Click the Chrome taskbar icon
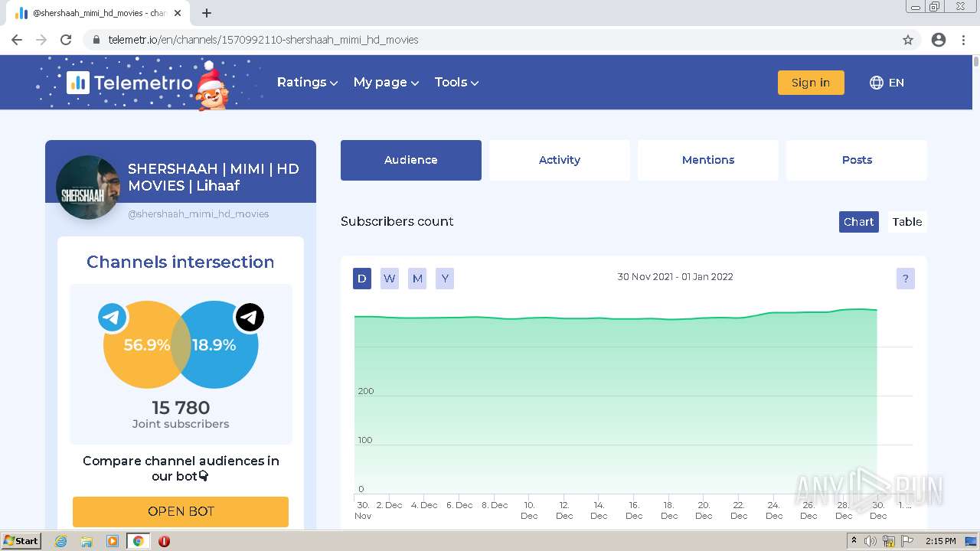This screenshot has width=980, height=551. point(138,541)
